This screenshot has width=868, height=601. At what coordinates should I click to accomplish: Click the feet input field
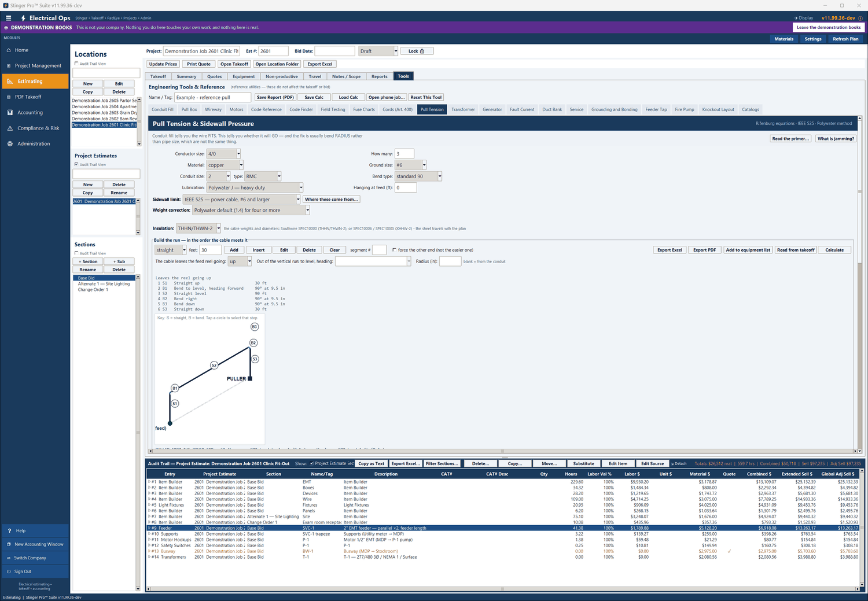[211, 250]
